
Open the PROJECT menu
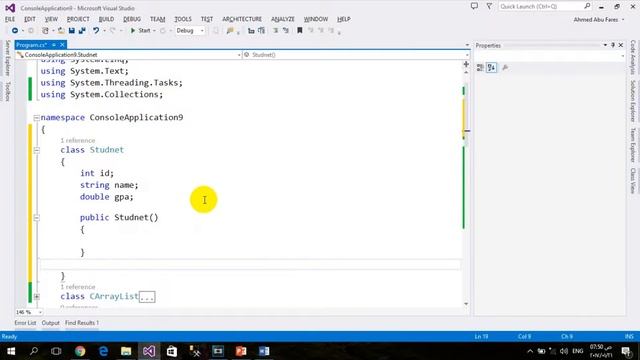(x=78, y=19)
